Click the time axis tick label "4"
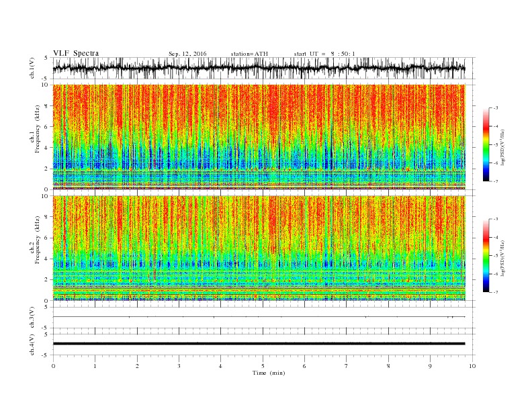The height and width of the screenshot is (411, 532). point(220,366)
